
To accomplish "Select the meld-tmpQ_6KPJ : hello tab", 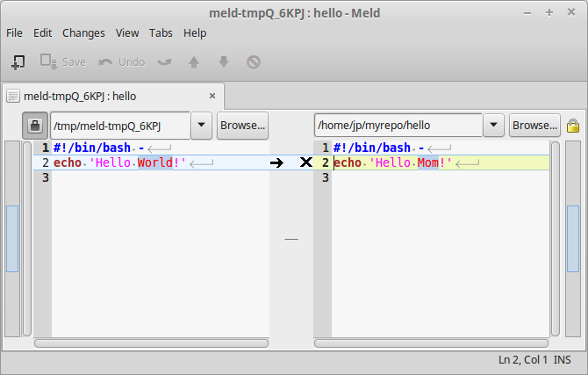I will tap(113, 97).
